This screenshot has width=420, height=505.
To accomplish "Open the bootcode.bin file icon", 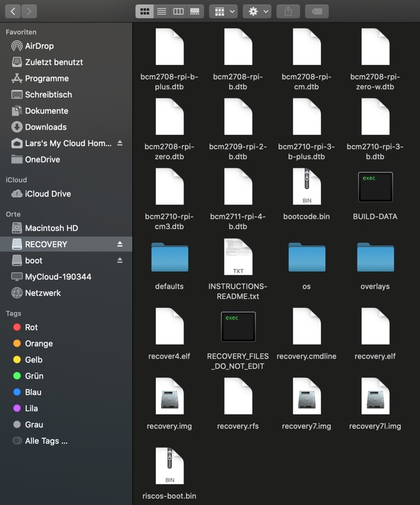I will click(306, 187).
